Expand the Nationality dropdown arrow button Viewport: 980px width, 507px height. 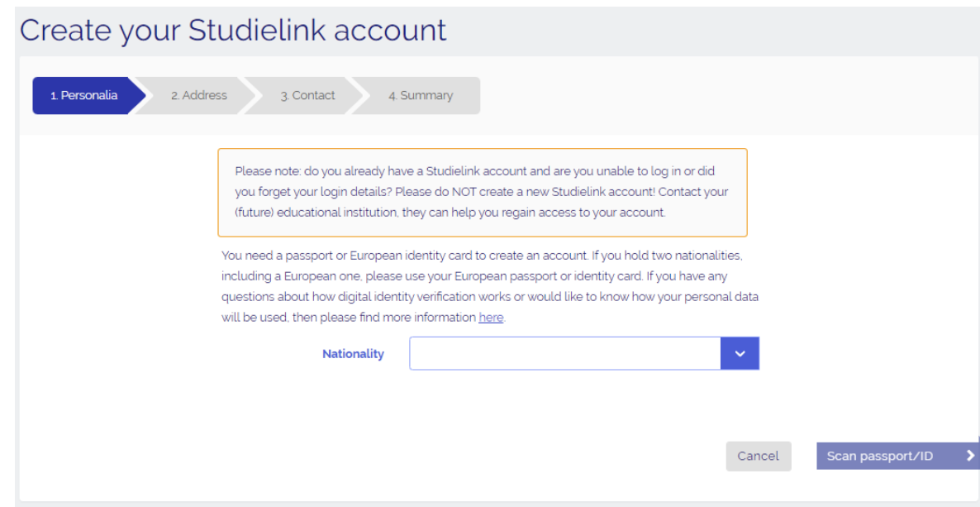[740, 353]
